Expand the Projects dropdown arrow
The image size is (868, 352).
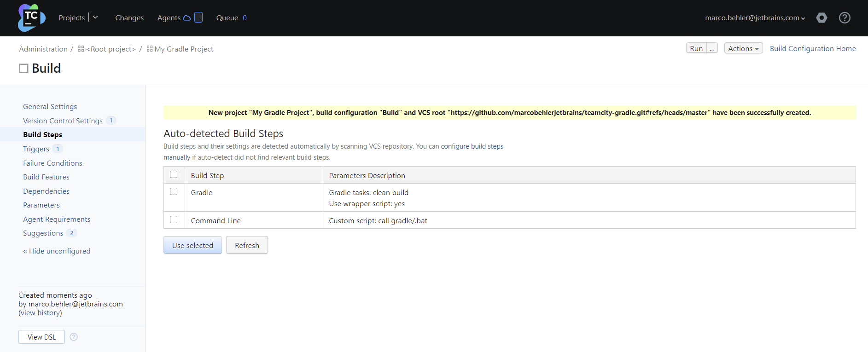[x=95, y=17]
